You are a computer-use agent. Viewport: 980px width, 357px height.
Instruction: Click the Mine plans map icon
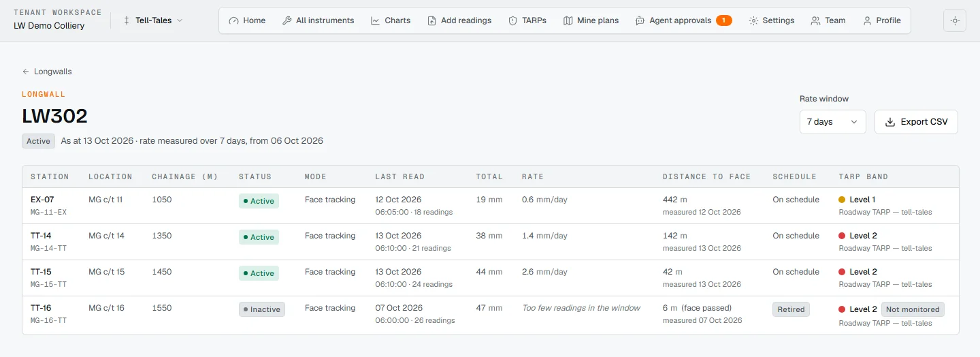click(x=568, y=20)
